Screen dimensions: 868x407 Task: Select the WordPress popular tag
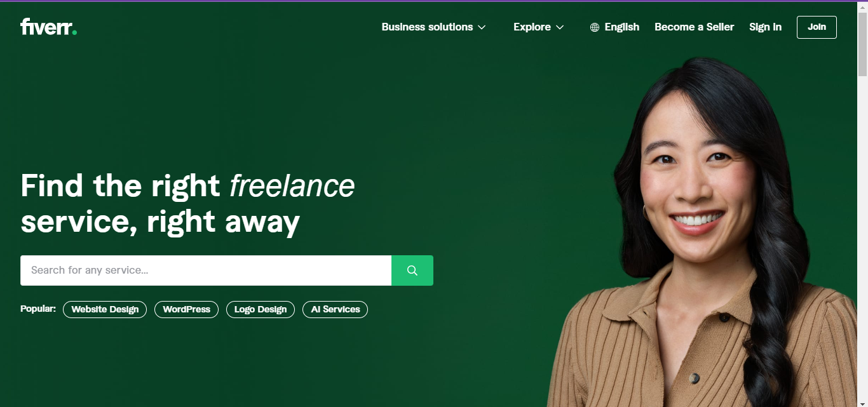coord(186,310)
